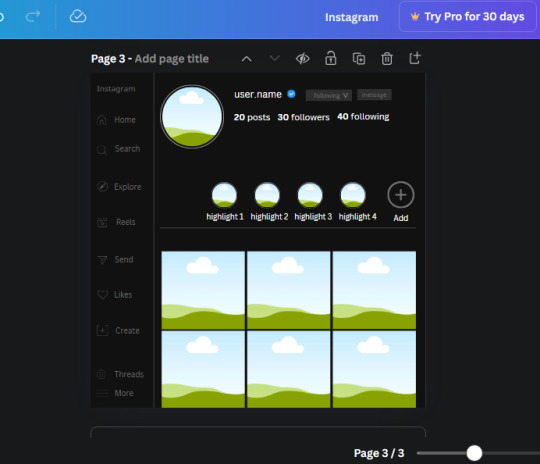Select the More hamburger icon in design

pos(102,393)
